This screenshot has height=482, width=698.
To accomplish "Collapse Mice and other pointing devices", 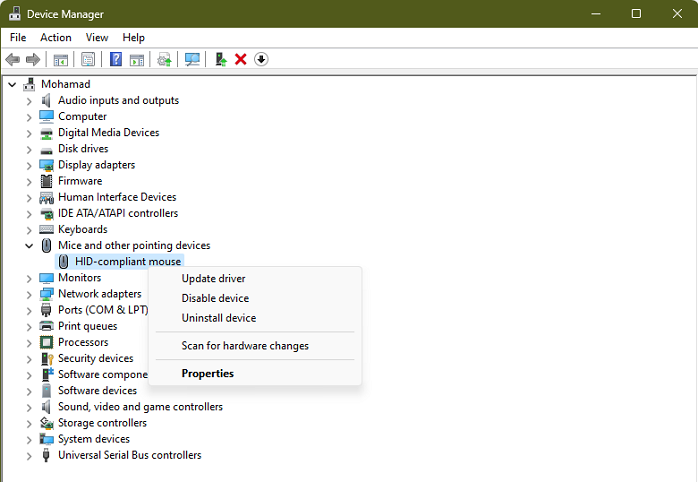I will (x=29, y=246).
